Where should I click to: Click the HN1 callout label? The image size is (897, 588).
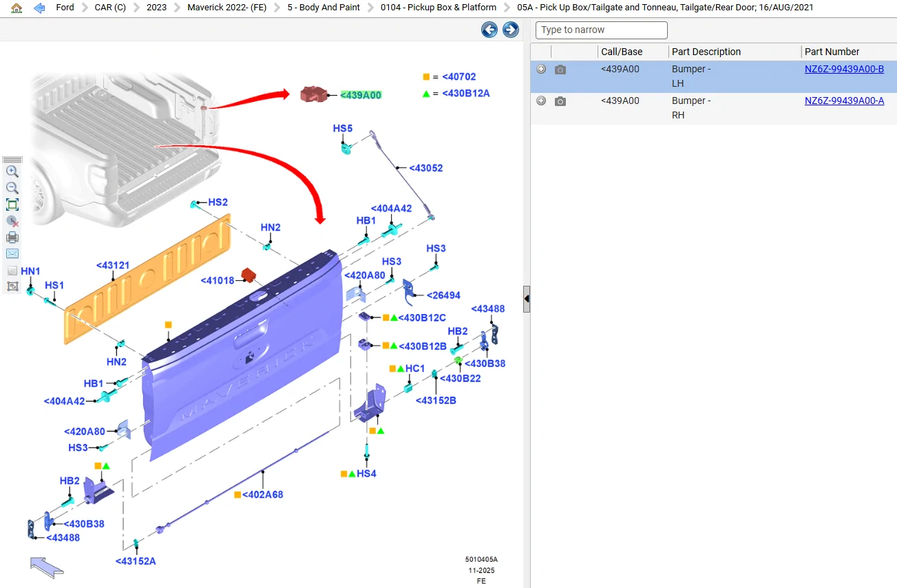pyautogui.click(x=31, y=271)
